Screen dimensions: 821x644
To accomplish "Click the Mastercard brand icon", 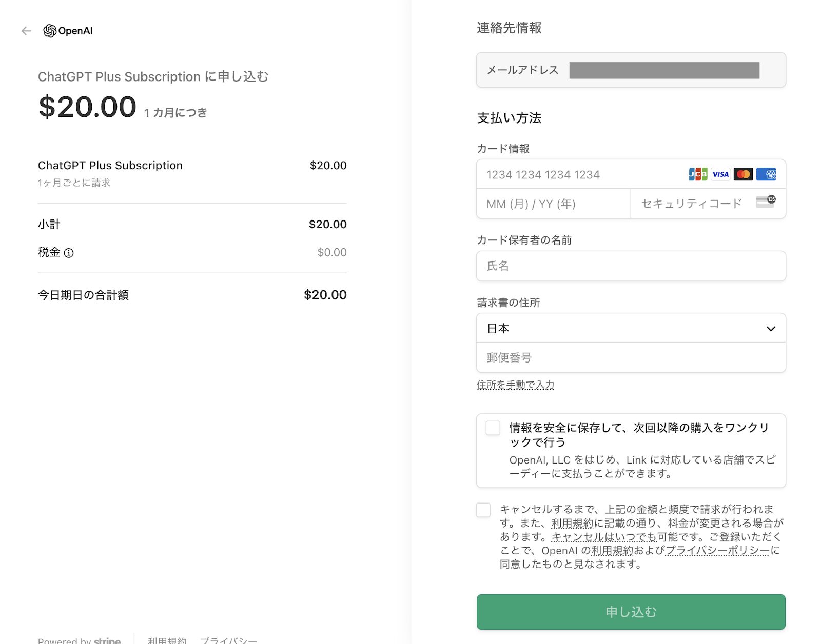I will pyautogui.click(x=744, y=174).
